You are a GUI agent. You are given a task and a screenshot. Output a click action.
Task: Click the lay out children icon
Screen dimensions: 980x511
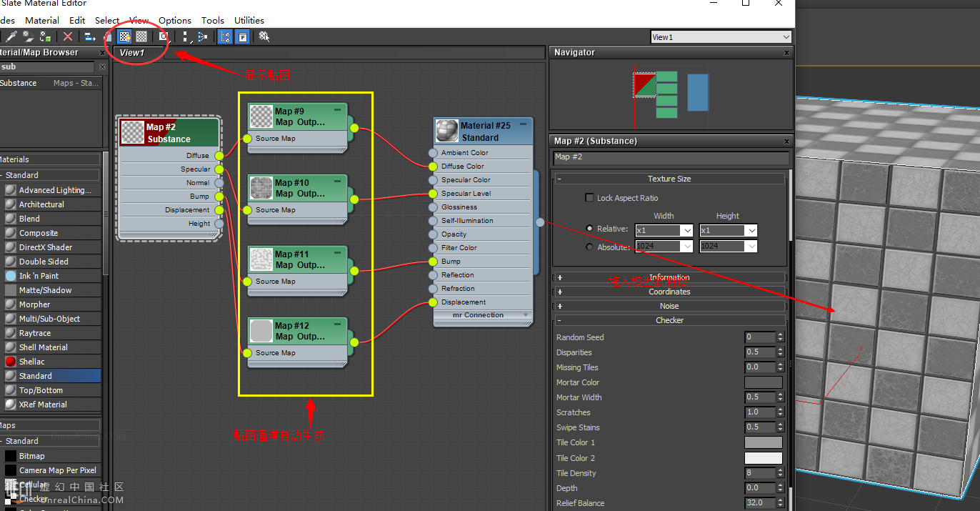pos(203,36)
